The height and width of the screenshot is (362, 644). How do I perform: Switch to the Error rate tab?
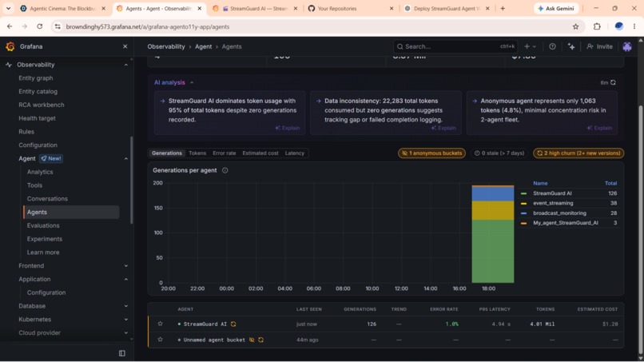pyautogui.click(x=225, y=153)
